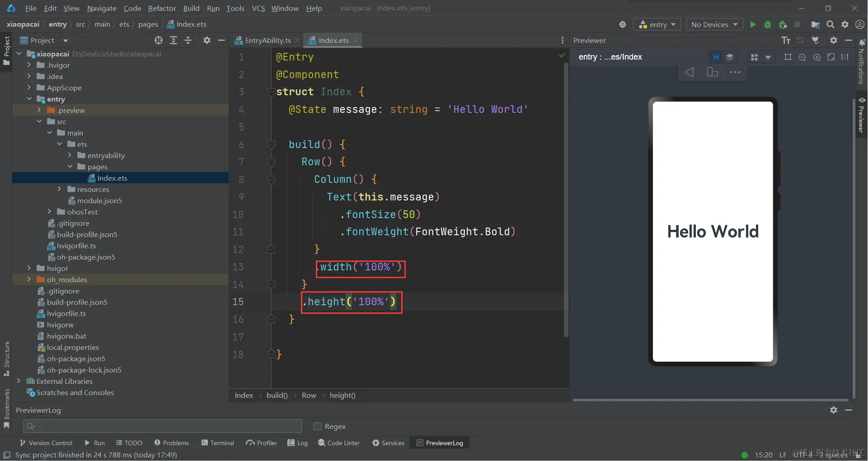Viewport: 868px width, 461px height.
Task: Toggle the component layers icon in Previewer
Action: click(x=730, y=57)
